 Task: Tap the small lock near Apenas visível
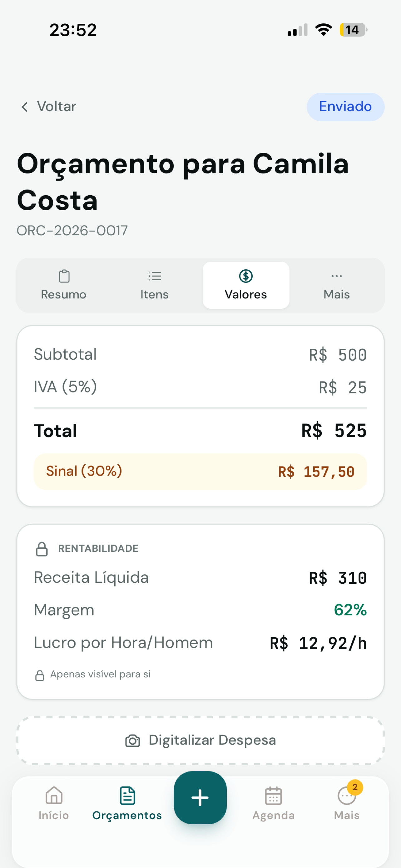[40, 675]
